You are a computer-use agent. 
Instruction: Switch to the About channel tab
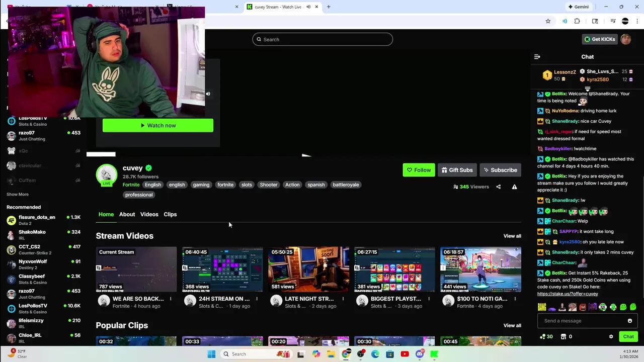[x=127, y=214]
